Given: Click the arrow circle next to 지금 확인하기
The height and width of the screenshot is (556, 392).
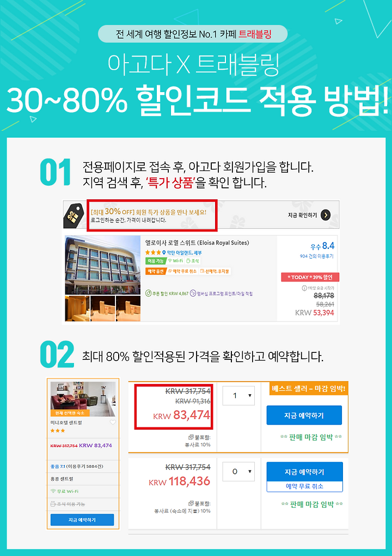Looking at the screenshot, I should 326,215.
